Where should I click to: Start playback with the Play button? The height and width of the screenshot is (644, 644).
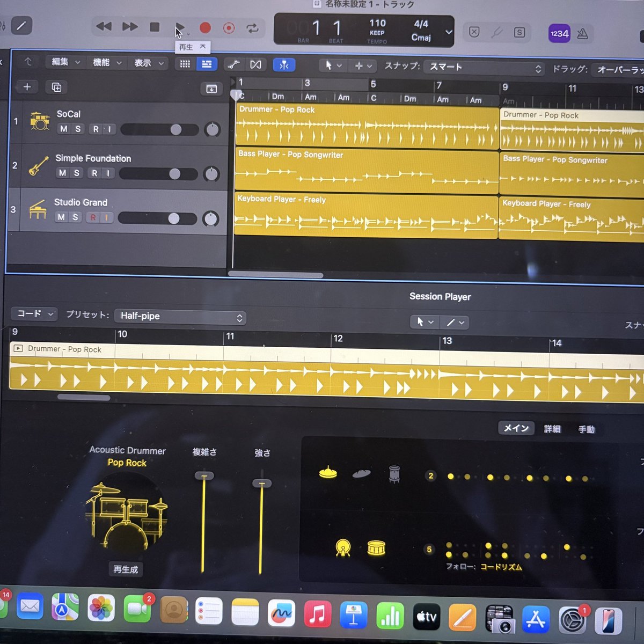180,27
